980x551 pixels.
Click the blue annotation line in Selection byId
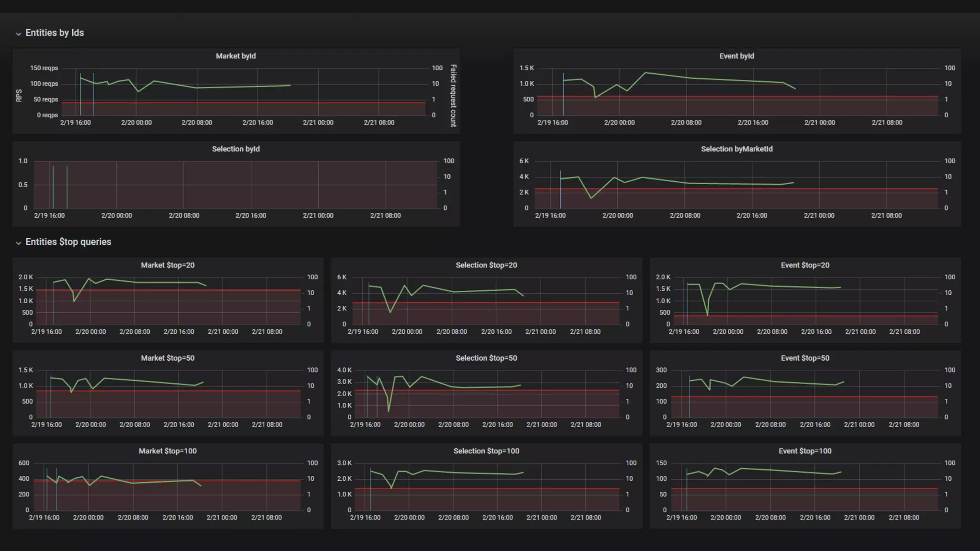(x=53, y=187)
